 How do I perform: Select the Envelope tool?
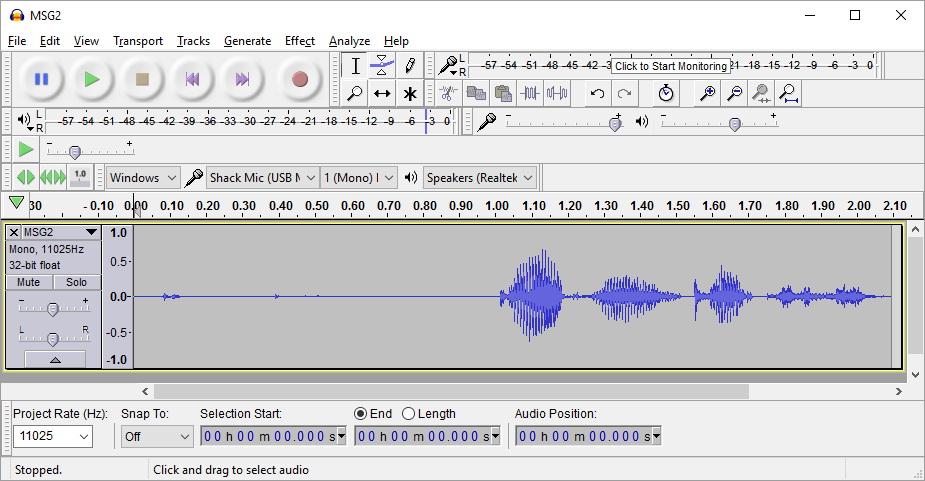tap(382, 66)
